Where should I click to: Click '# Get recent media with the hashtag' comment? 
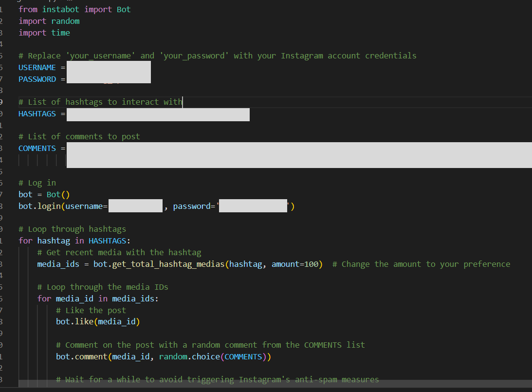pyautogui.click(x=119, y=253)
